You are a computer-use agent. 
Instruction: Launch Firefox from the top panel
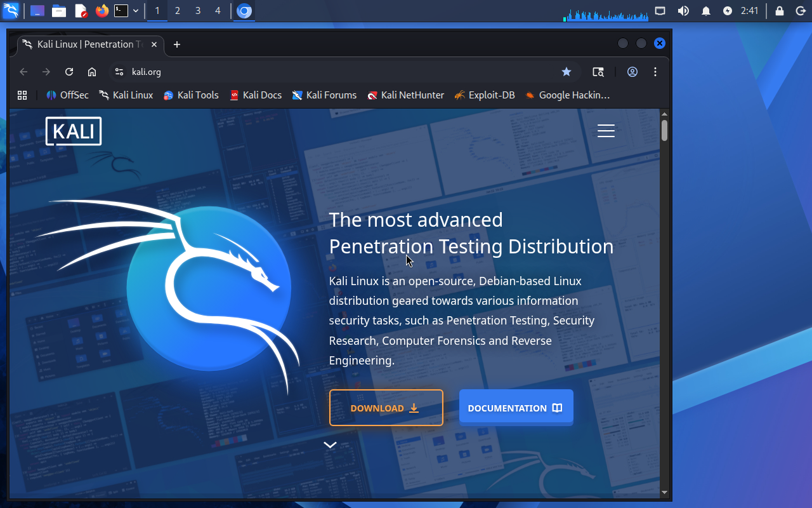point(101,11)
